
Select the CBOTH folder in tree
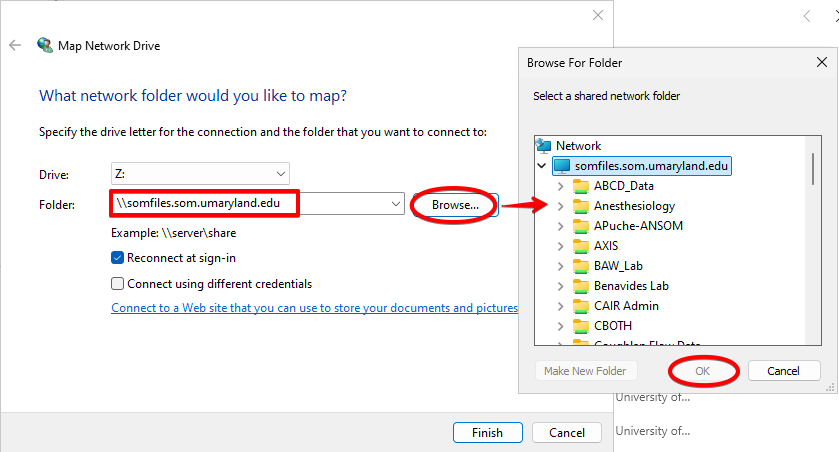click(x=612, y=326)
